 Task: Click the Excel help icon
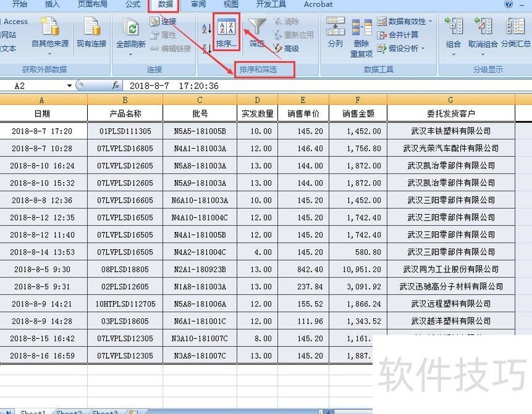(508, 4)
